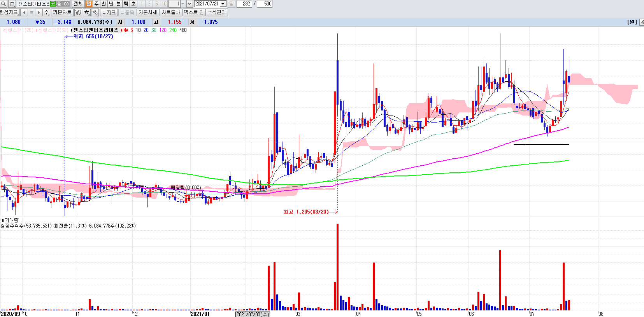Click the 선행스팬2(52) legend label
644x317 pixels.
coord(53,30)
